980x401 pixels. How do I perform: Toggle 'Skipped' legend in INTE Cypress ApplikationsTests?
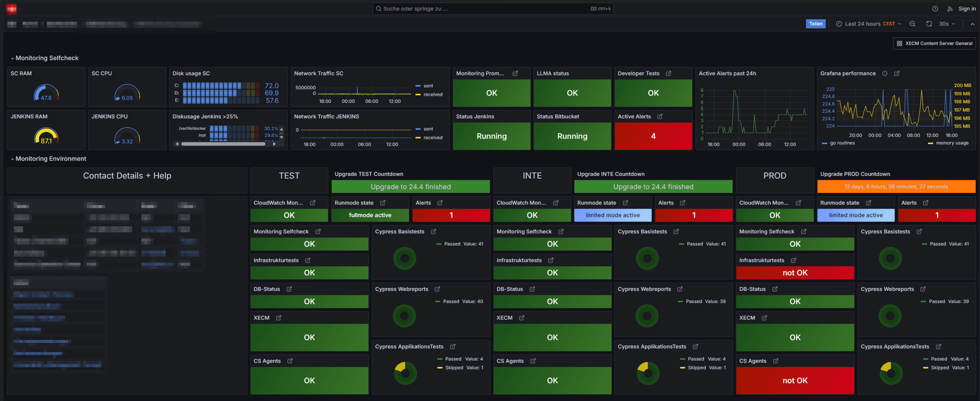click(x=697, y=368)
